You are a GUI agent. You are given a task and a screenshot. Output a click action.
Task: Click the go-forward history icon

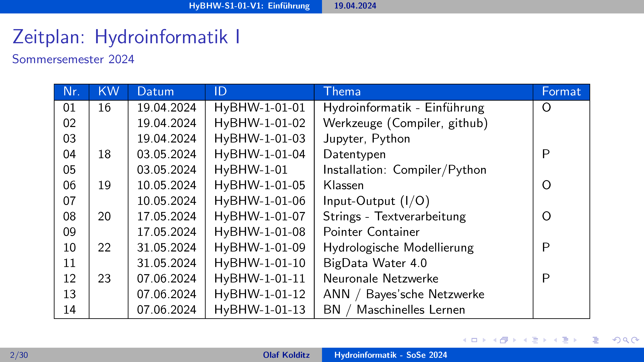click(635, 340)
